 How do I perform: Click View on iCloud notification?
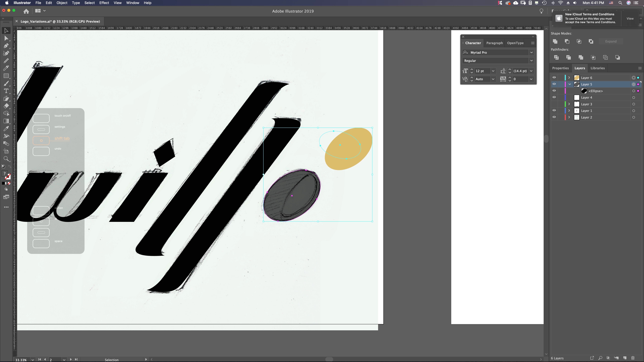tap(630, 18)
